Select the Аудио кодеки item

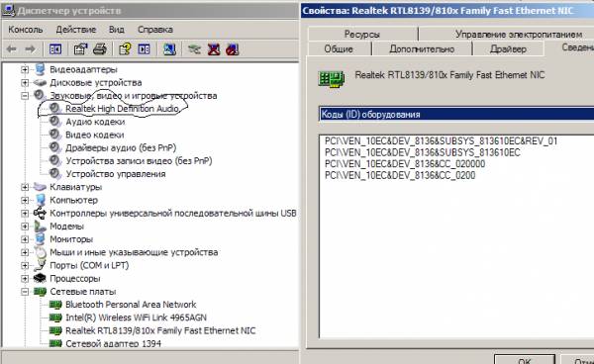click(95, 122)
